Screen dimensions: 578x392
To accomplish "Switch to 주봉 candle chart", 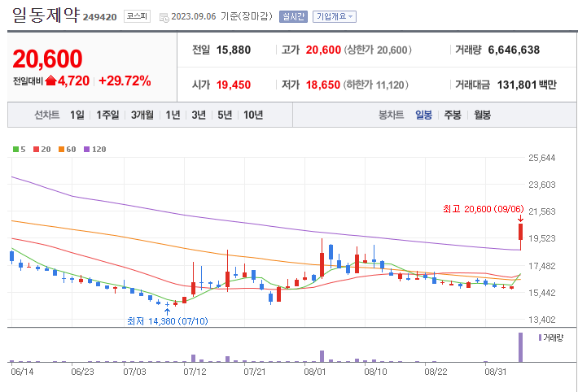I will [453, 115].
